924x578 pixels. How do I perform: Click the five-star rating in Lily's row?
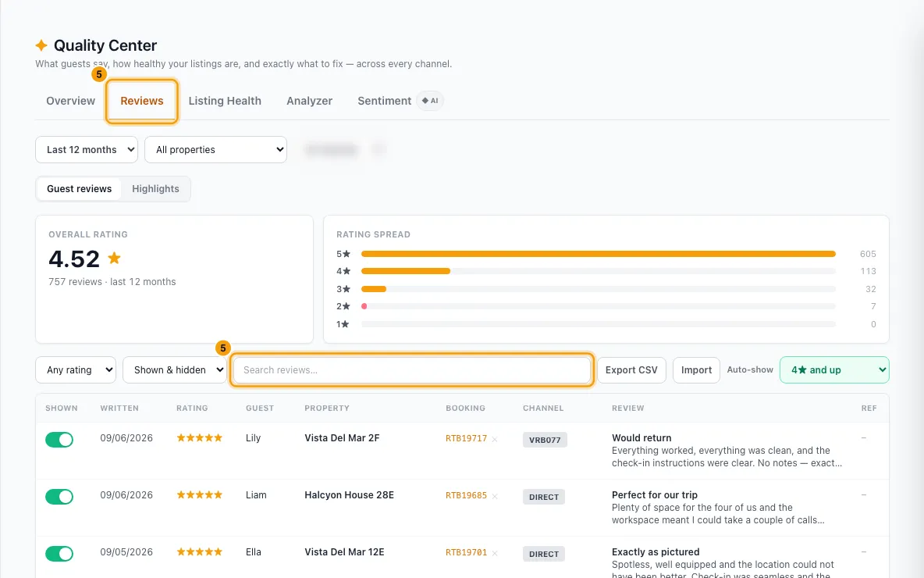[200, 437]
